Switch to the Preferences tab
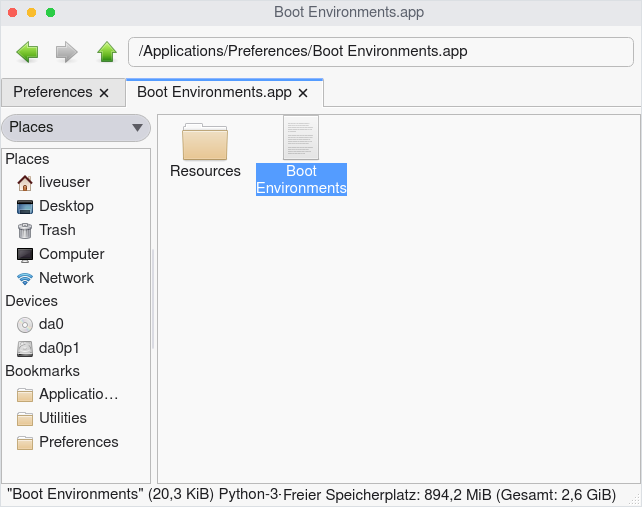The height and width of the screenshot is (507, 642). click(52, 92)
